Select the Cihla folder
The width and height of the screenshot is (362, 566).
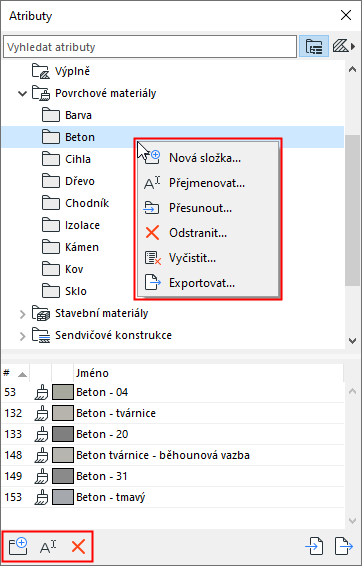66,160
